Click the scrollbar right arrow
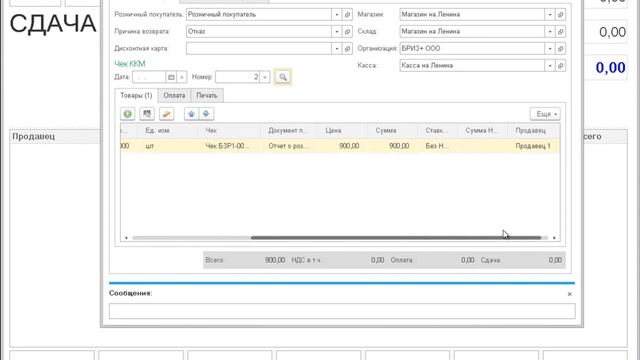 coord(554,238)
